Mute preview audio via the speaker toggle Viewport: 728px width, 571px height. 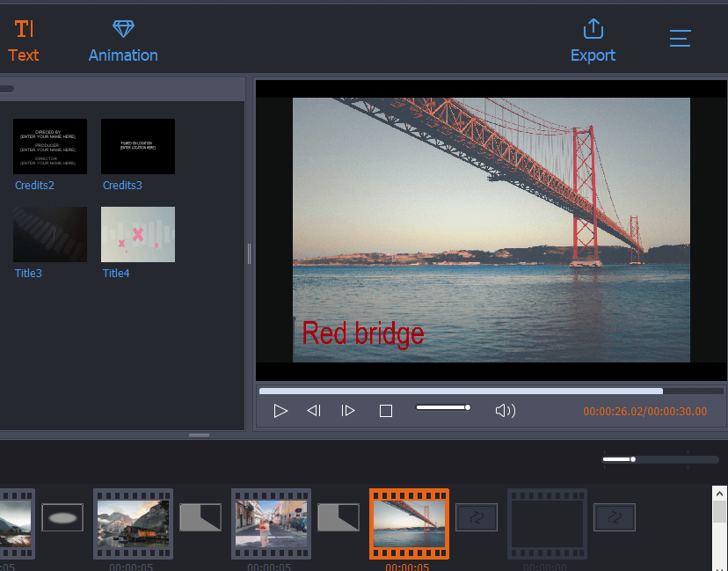pyautogui.click(x=506, y=409)
